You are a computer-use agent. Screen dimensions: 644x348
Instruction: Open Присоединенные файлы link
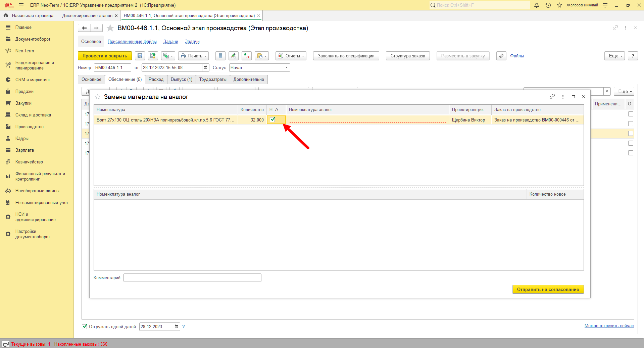pyautogui.click(x=132, y=42)
